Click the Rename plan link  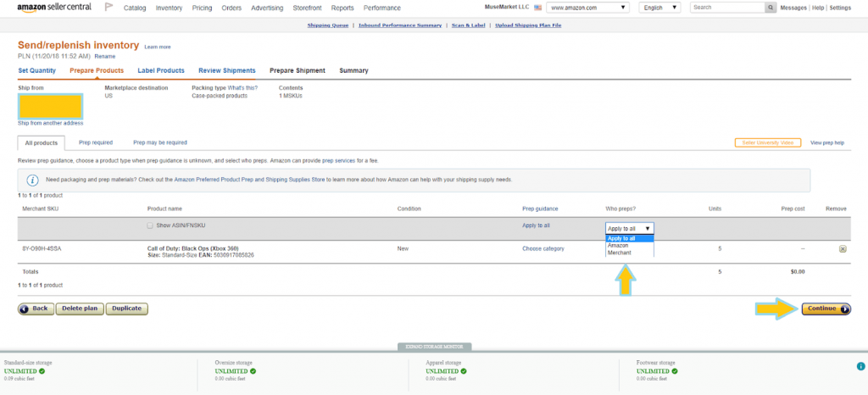104,57
